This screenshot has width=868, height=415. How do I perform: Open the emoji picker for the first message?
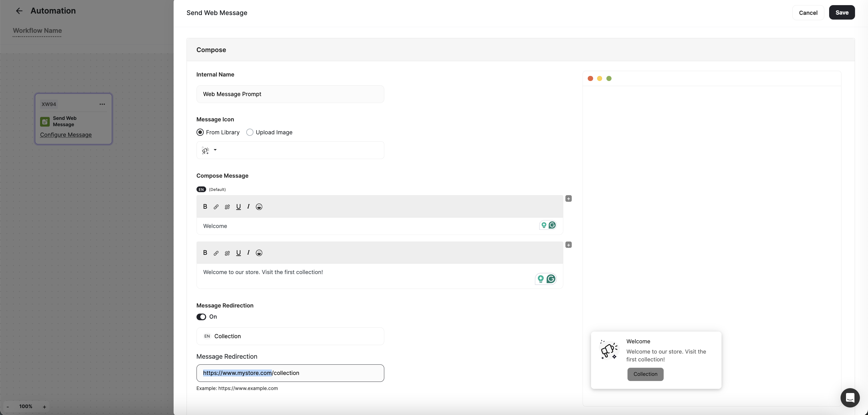tap(259, 207)
